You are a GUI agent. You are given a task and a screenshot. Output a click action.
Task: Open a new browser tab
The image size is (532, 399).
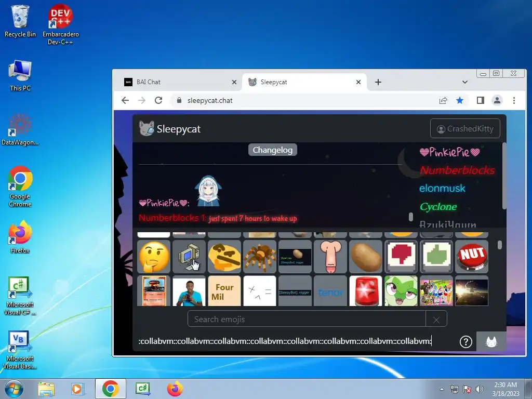pyautogui.click(x=378, y=82)
